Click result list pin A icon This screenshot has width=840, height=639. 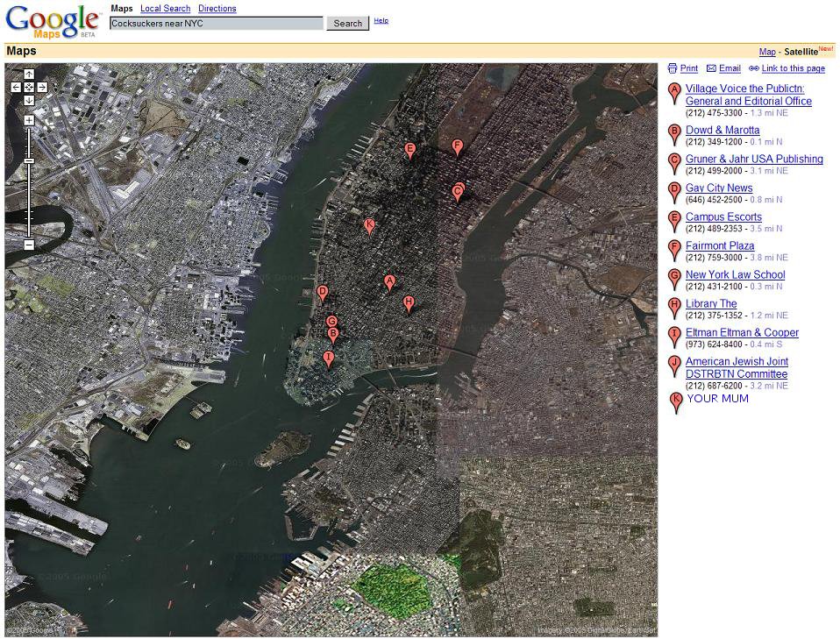(675, 94)
